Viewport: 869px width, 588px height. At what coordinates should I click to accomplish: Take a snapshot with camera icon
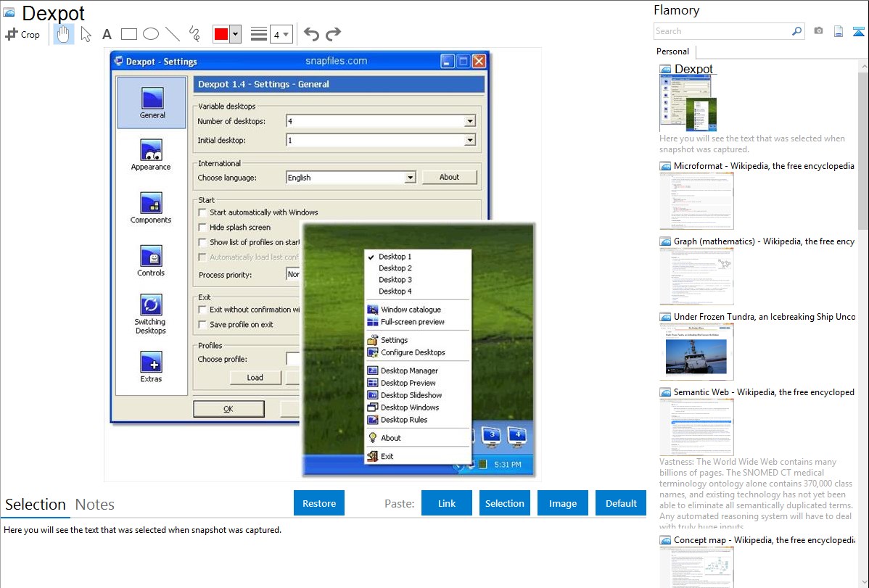(x=818, y=31)
